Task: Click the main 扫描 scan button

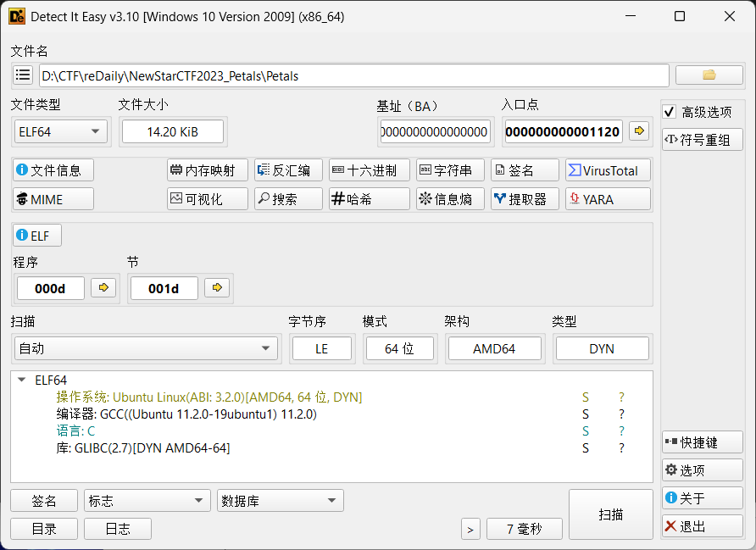Action: pyautogui.click(x=611, y=514)
